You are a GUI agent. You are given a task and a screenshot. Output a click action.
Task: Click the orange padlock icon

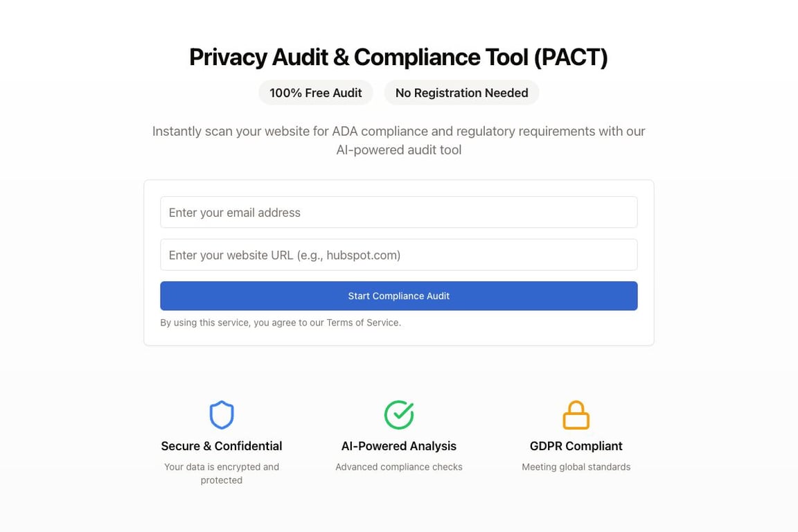[x=576, y=415]
